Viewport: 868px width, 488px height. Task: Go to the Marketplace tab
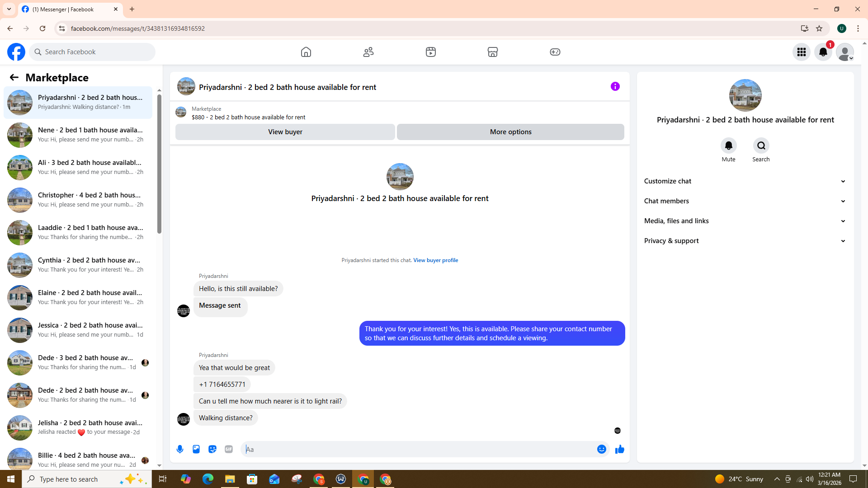[492, 52]
